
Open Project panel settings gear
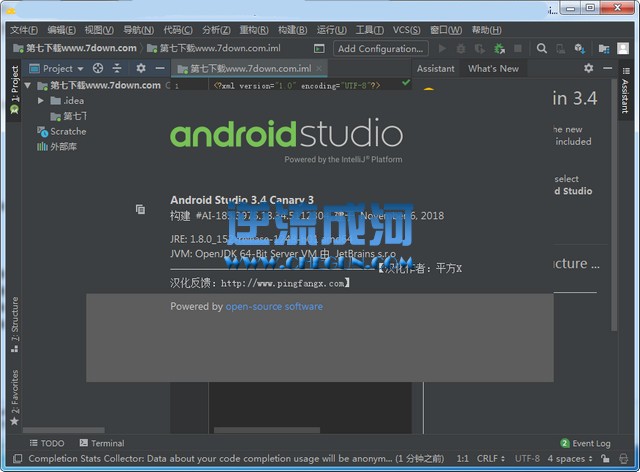(x=141, y=68)
